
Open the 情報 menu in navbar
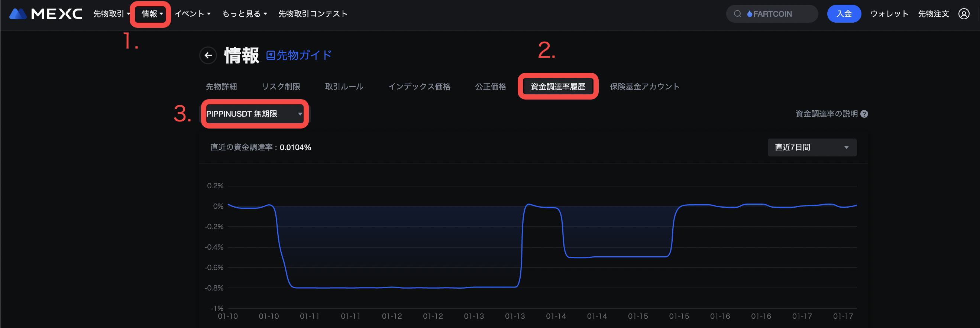[151, 14]
